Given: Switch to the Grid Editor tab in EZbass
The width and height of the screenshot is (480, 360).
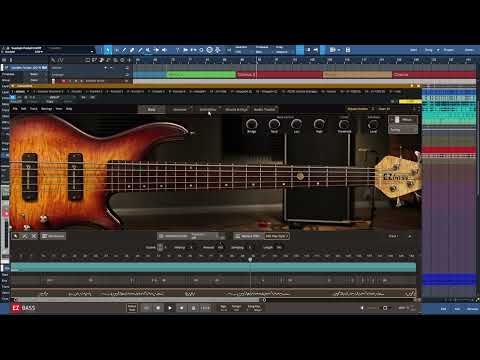Looking at the screenshot, I should coord(208,109).
